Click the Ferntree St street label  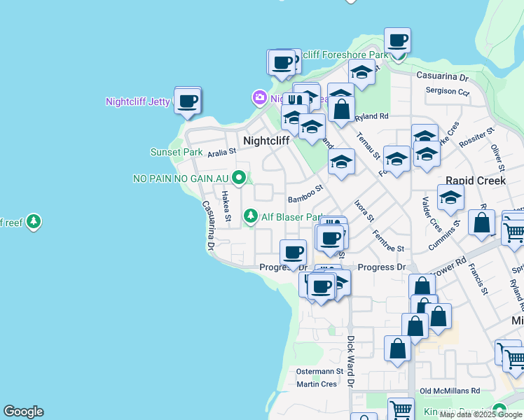(x=388, y=241)
